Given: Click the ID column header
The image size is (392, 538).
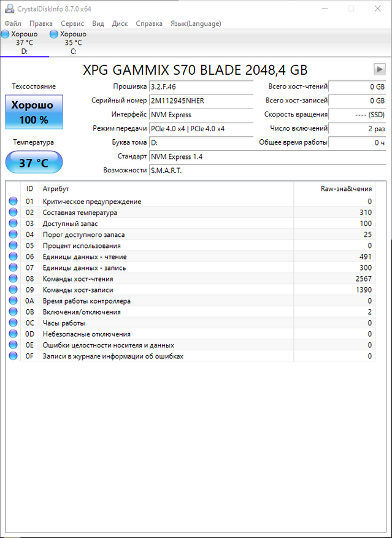Looking at the screenshot, I should pos(30,189).
